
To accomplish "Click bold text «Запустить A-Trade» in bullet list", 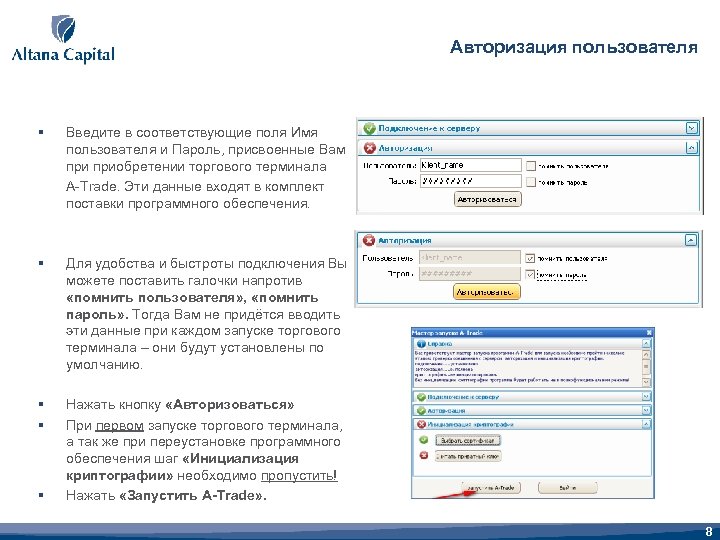I will [191, 495].
